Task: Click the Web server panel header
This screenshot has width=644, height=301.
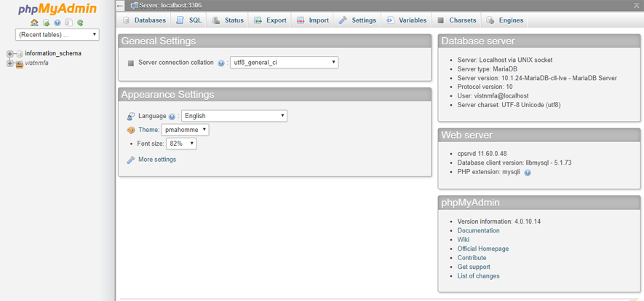Action: point(539,135)
